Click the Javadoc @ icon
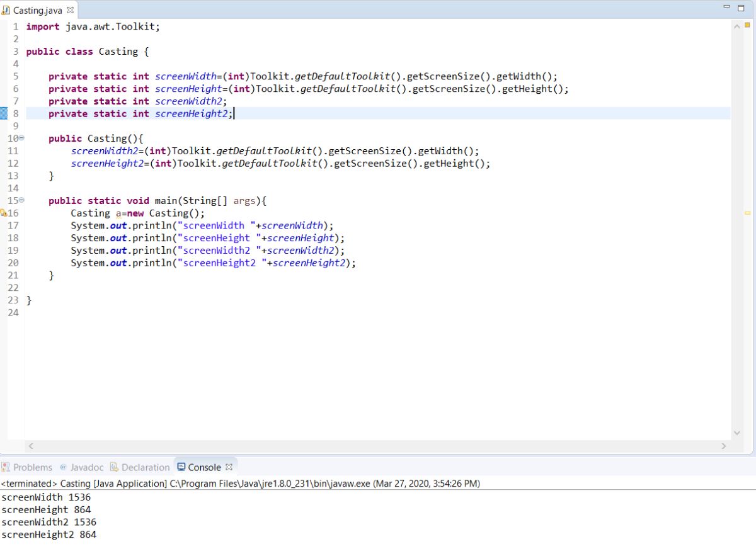The image size is (756, 549). click(x=64, y=467)
